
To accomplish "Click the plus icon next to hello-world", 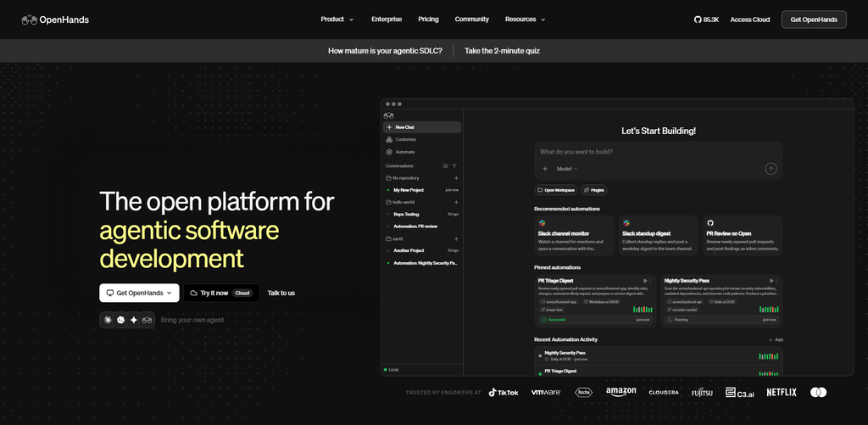I will pyautogui.click(x=456, y=202).
